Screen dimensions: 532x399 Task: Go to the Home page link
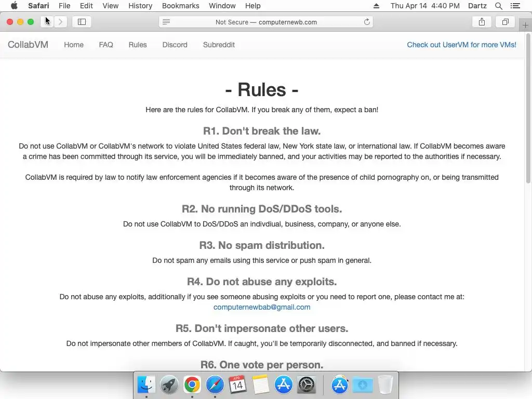point(74,45)
